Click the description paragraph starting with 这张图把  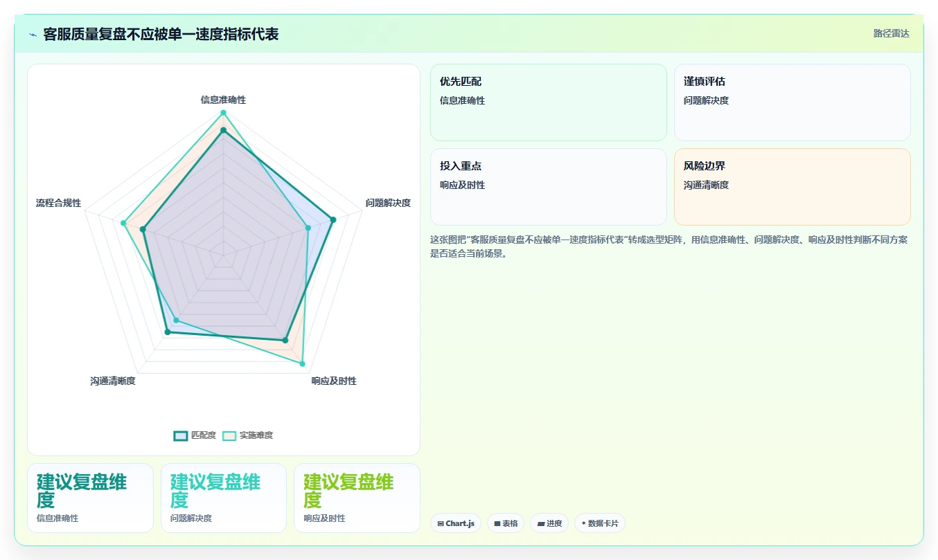[x=669, y=246]
